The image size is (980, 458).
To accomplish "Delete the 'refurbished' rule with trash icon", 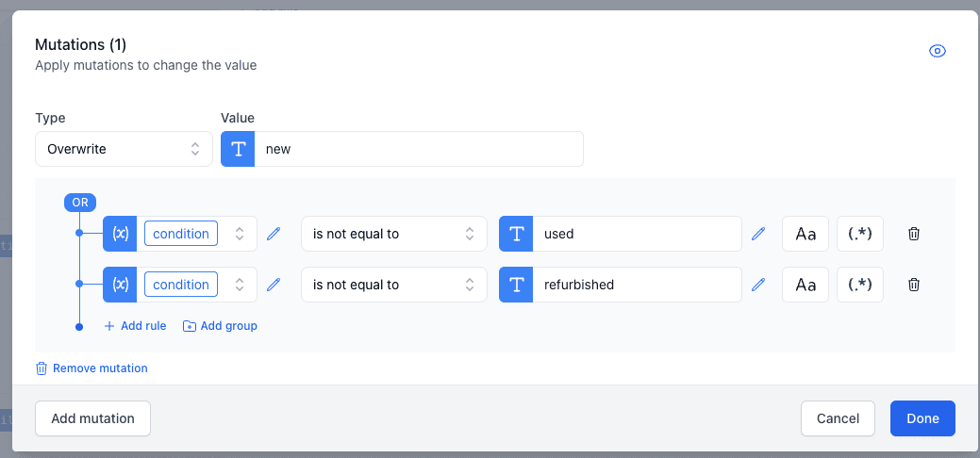I will [913, 285].
